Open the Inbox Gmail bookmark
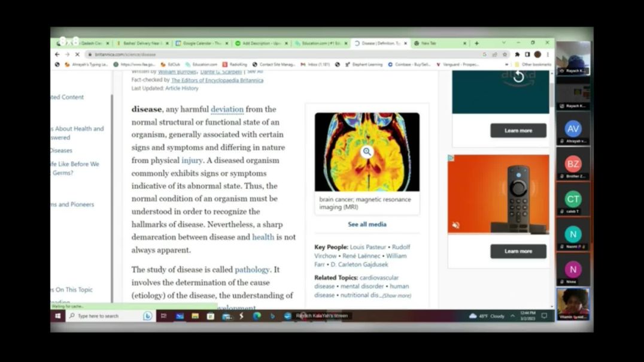Screen dimensions: 644x362 315,65
